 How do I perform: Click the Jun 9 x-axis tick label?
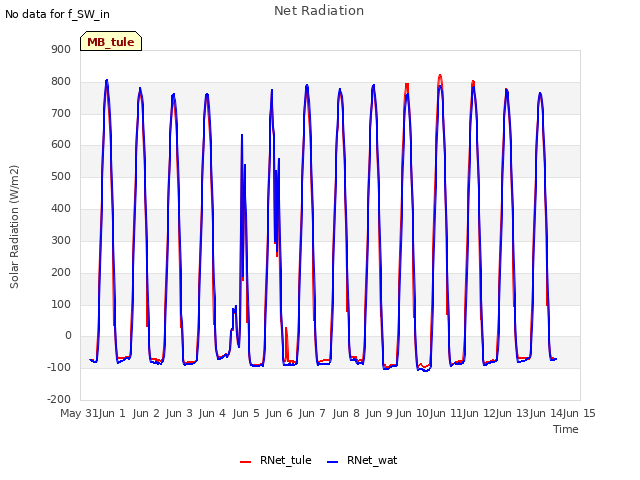click(x=379, y=413)
